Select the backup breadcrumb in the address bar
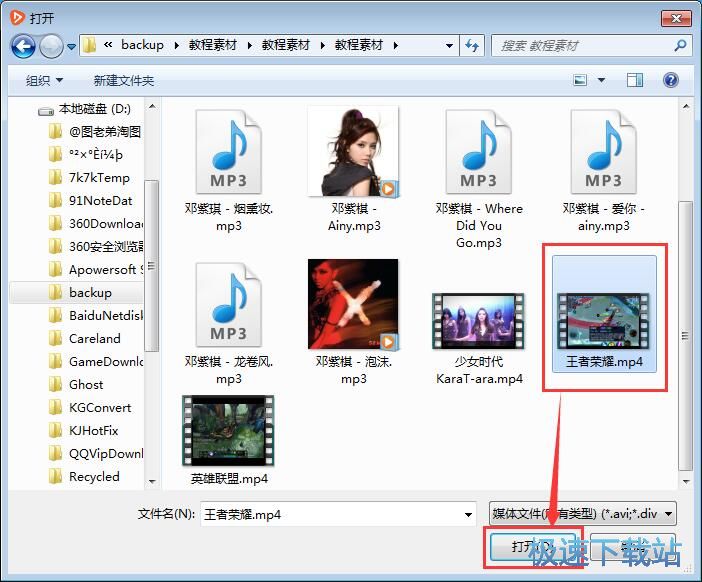Image resolution: width=702 pixels, height=582 pixels. pyautogui.click(x=142, y=45)
